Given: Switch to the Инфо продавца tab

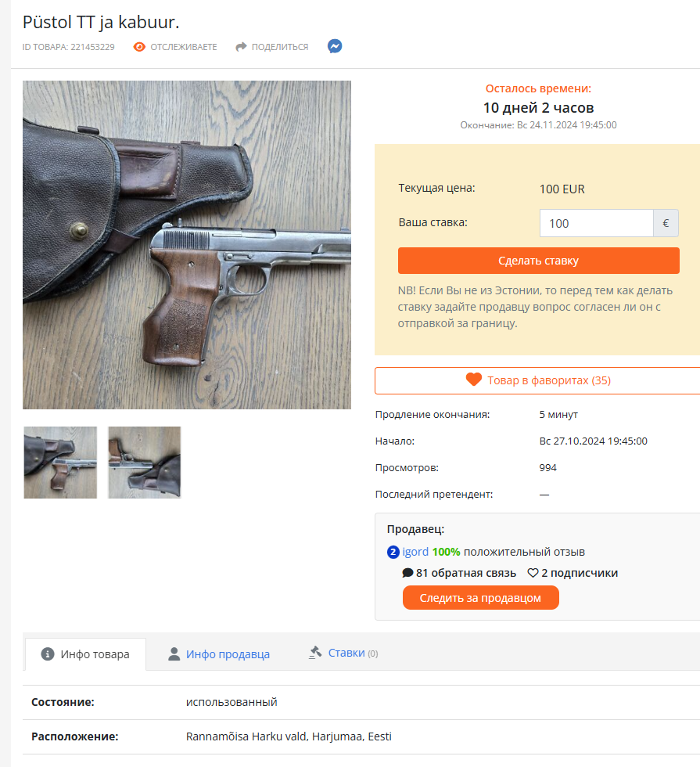Looking at the screenshot, I should (228, 654).
